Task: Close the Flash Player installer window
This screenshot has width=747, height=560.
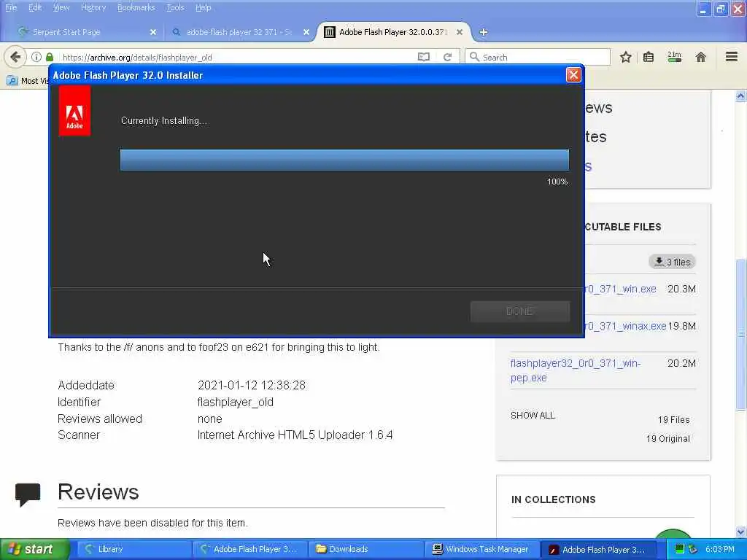Action: [573, 75]
